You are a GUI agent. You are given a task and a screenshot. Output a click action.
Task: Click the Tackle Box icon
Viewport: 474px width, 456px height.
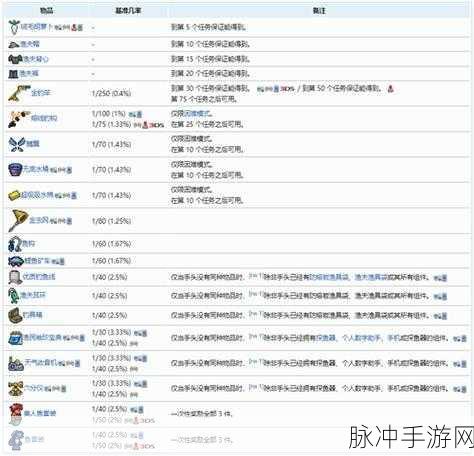15,315
